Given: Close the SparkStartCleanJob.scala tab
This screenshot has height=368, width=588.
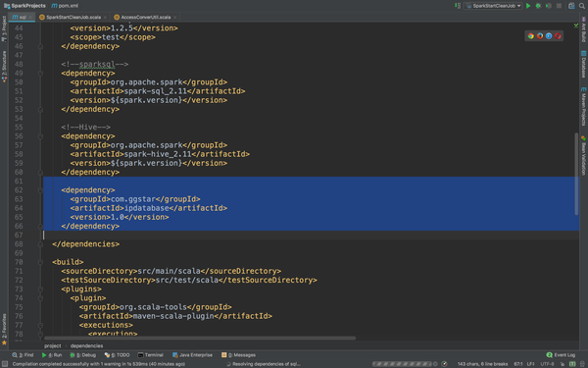Looking at the screenshot, I should coord(105,18).
